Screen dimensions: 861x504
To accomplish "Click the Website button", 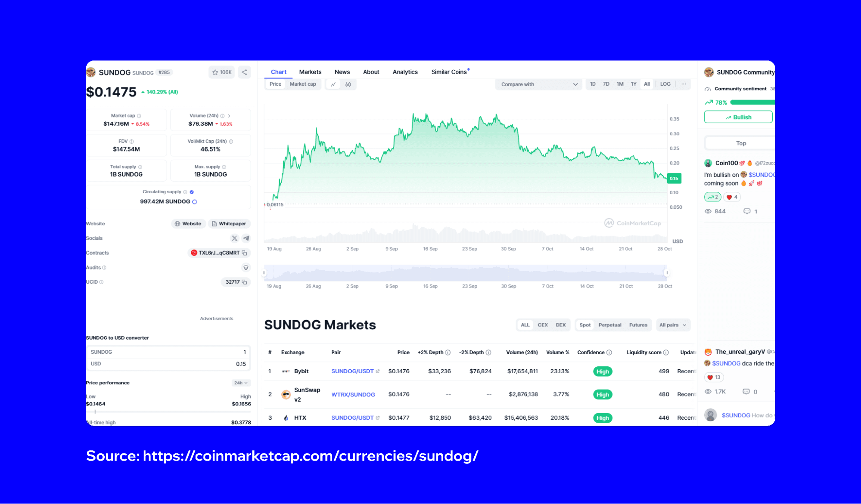I will click(x=188, y=224).
